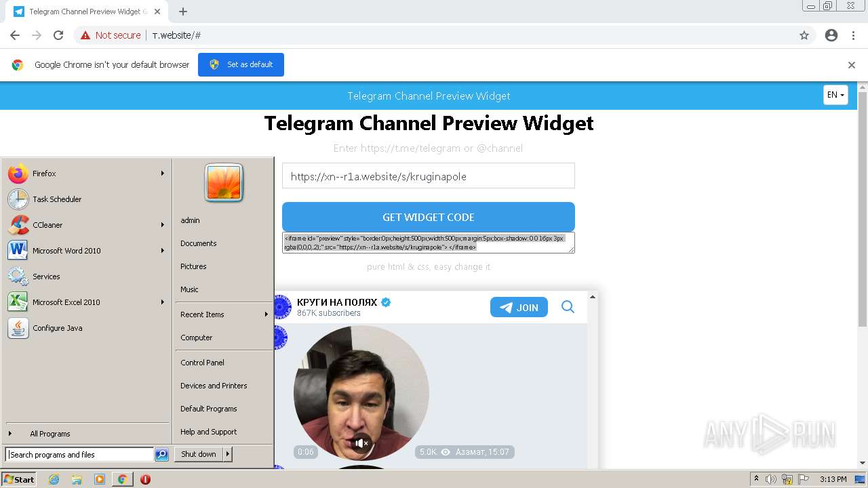Bookmark this page with the star icon
This screenshot has height=488, width=868.
click(804, 35)
